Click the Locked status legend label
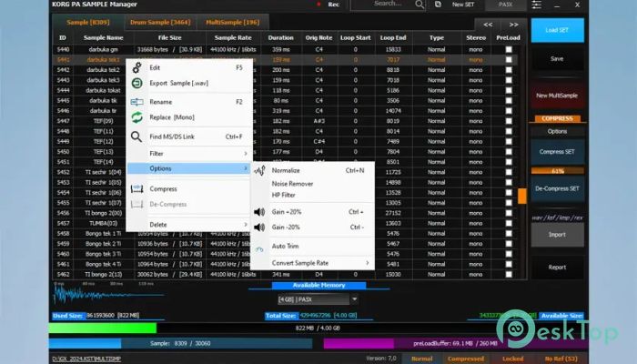The image size is (637, 364). pos(512,359)
